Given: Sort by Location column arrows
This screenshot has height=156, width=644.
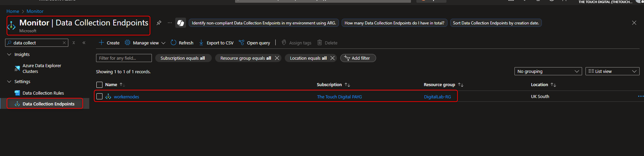Looking at the screenshot, I should [x=553, y=85].
